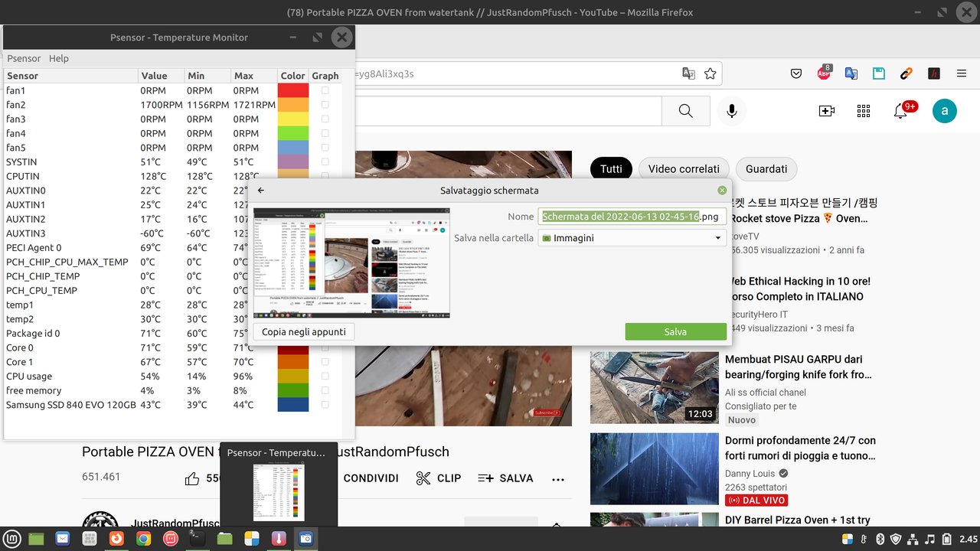Click the CONDIVIDI share button
980x551 pixels.
coord(371,478)
